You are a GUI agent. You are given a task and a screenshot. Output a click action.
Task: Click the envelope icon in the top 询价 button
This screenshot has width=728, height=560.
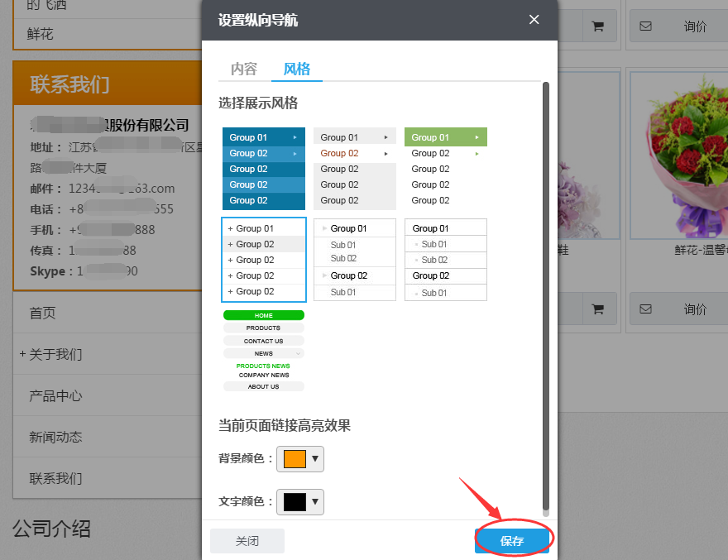pos(646,26)
